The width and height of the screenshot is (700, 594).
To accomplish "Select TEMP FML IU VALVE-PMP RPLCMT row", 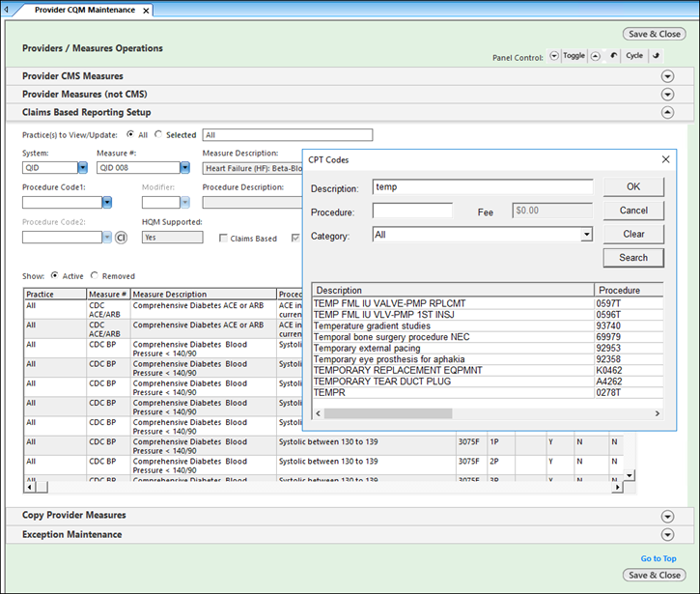I will (x=488, y=303).
